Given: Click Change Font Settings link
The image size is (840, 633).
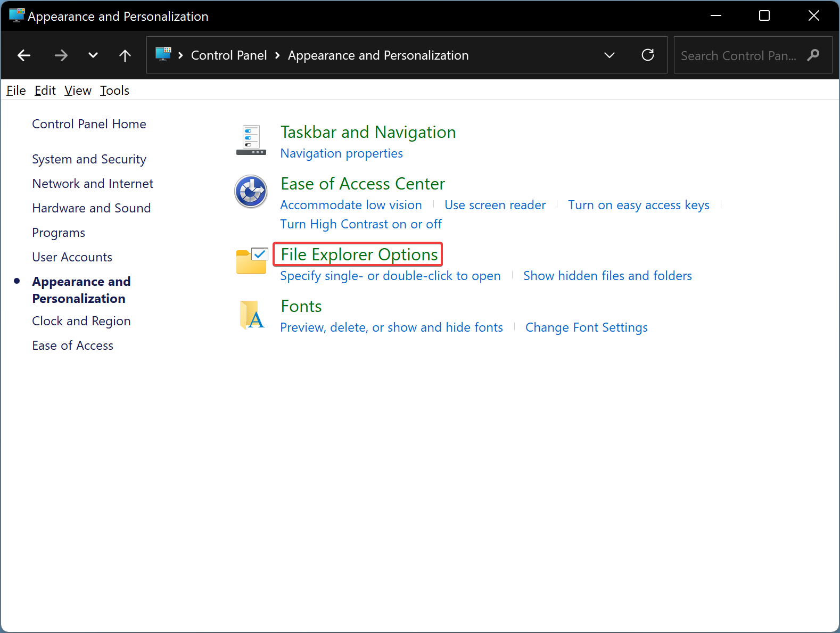Looking at the screenshot, I should 587,327.
